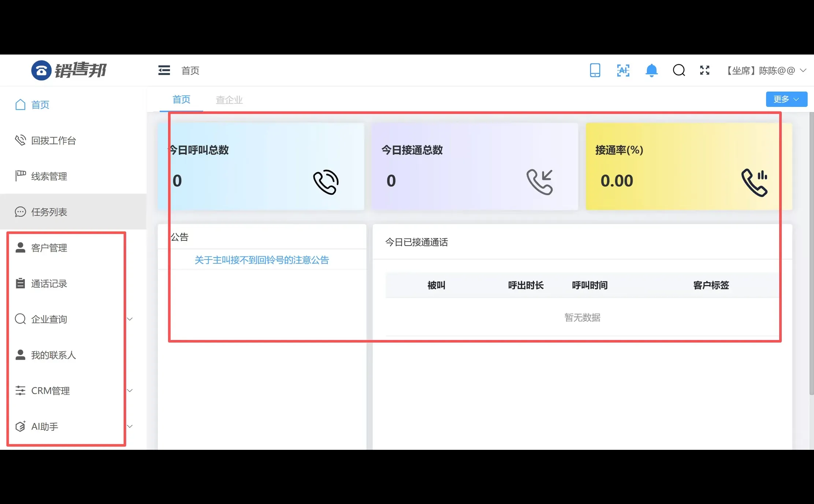Switch to the 查企业 tab
814x504 pixels.
coord(229,99)
